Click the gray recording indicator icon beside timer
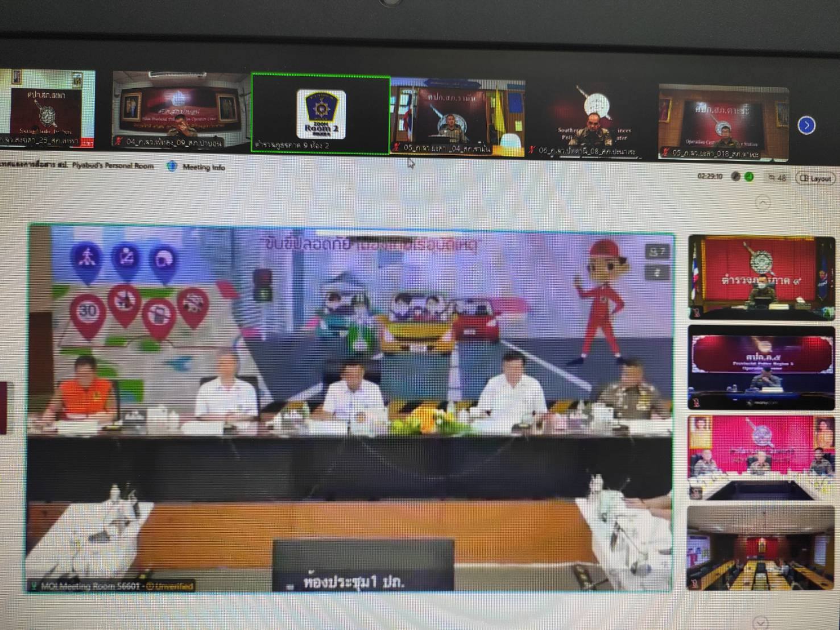Viewport: 840px width, 630px height. (x=736, y=177)
